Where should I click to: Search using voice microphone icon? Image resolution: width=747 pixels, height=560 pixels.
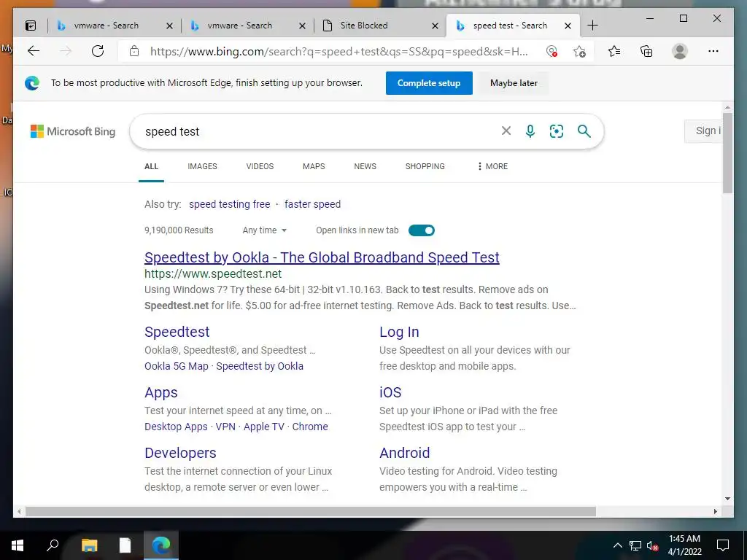pos(530,131)
